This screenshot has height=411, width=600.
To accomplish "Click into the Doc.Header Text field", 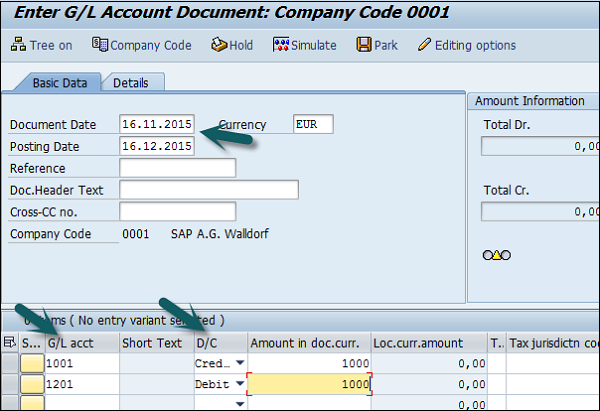I will coord(208,189).
